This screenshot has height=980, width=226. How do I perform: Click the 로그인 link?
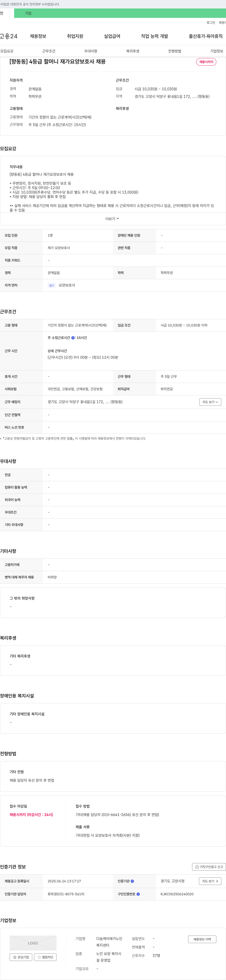coord(211,22)
